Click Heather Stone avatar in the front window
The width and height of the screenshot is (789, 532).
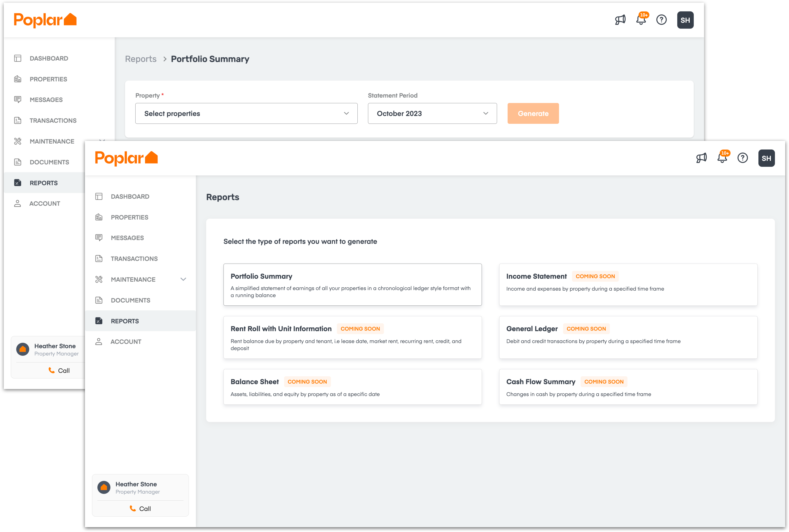(104, 488)
